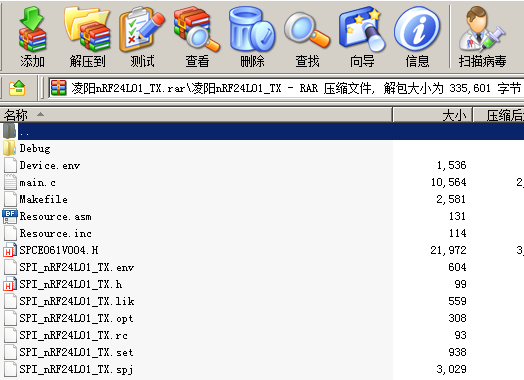524x380 pixels.
Task: Click size value 3,029 of the .spj file
Action: tap(451, 369)
